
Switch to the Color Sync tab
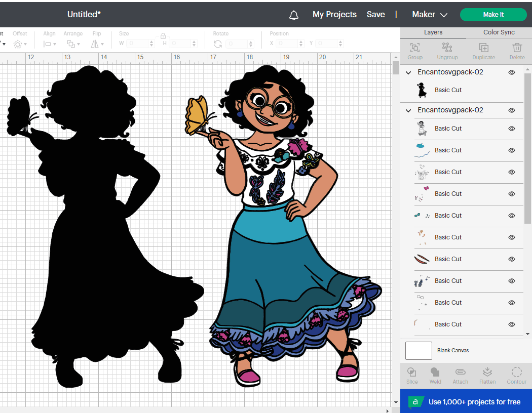click(x=499, y=32)
